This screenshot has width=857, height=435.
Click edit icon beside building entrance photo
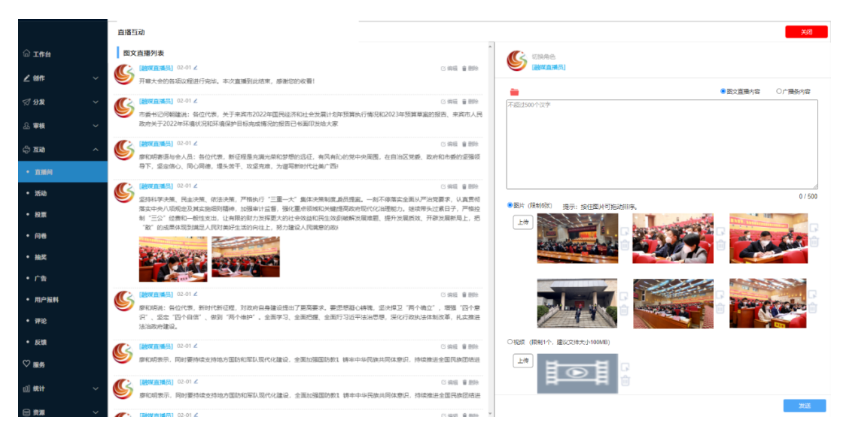623,297
